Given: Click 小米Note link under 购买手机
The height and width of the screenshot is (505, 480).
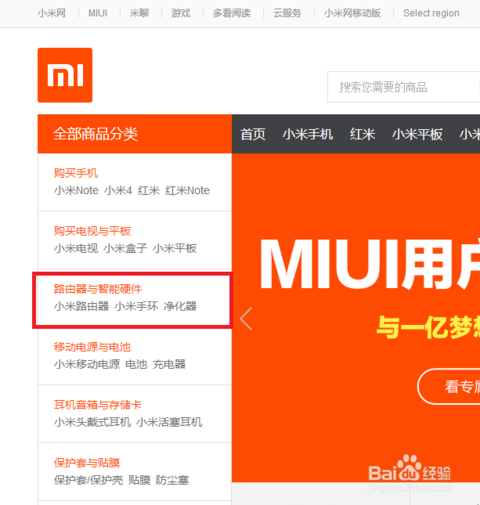Looking at the screenshot, I should click(76, 190).
